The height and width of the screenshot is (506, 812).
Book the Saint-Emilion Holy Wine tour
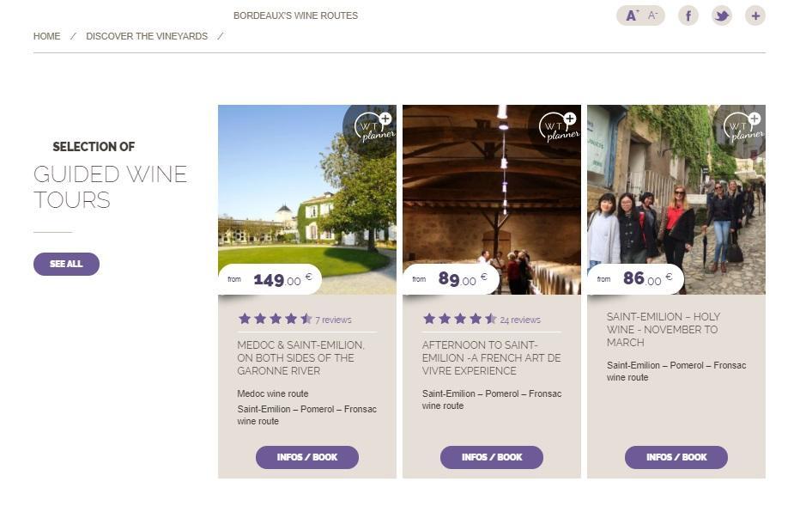click(676, 457)
